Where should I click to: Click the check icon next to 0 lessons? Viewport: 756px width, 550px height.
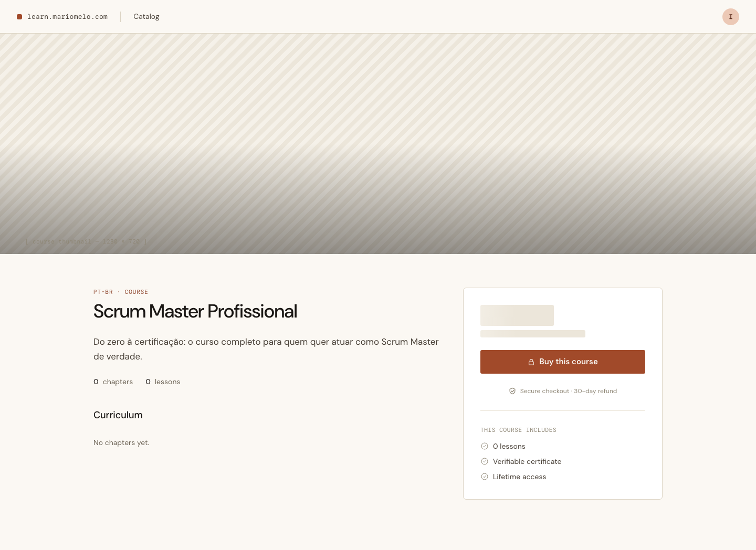pyautogui.click(x=485, y=446)
